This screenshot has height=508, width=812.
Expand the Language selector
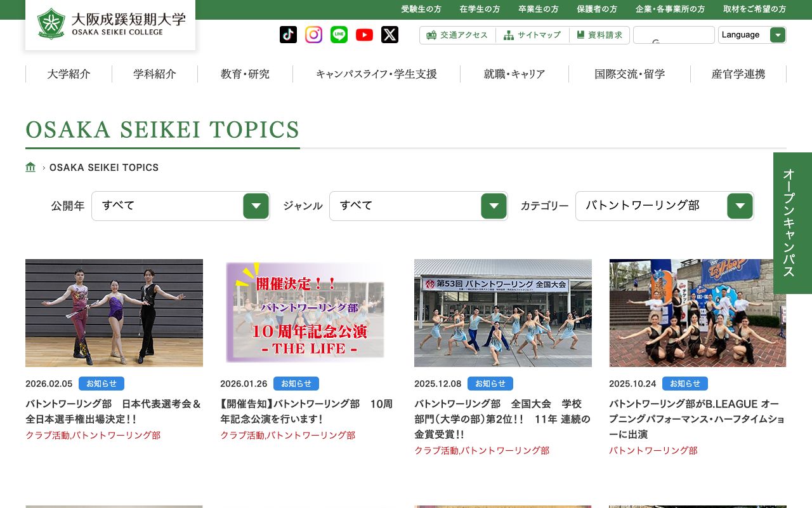(778, 35)
